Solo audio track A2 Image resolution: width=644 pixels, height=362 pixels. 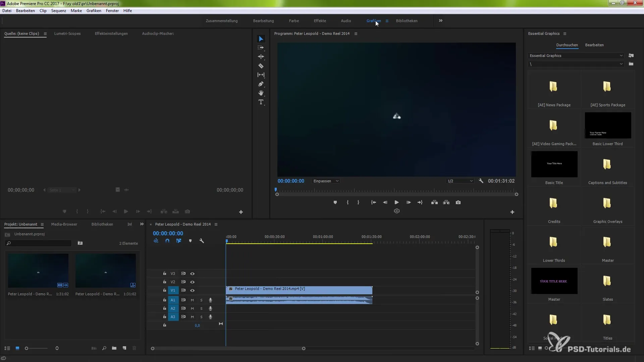coord(201,308)
